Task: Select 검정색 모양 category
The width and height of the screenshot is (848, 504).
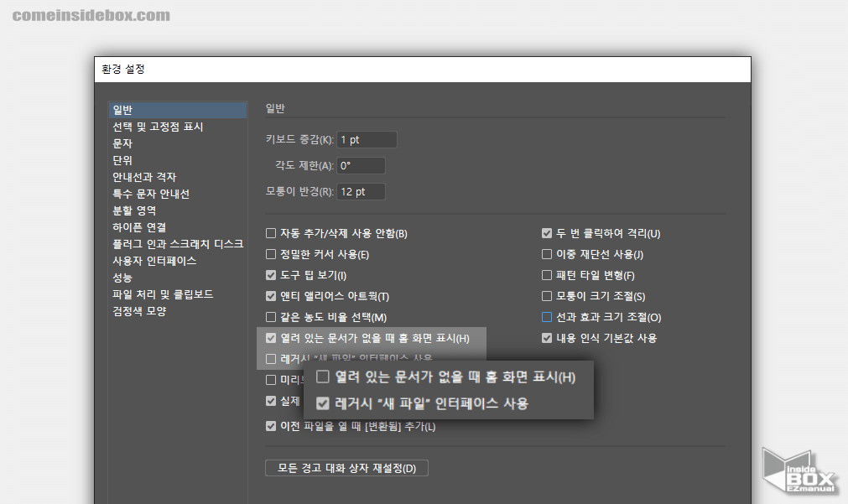Action: (139, 311)
